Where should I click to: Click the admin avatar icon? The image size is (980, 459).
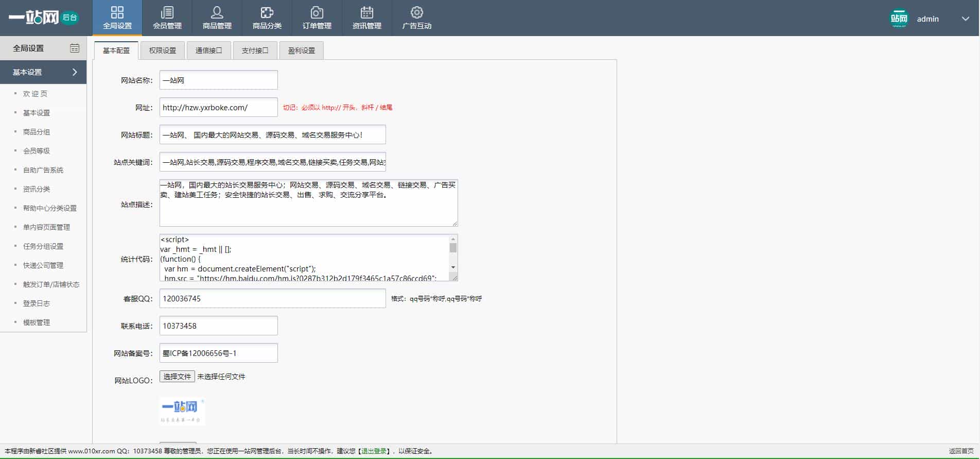pyautogui.click(x=899, y=19)
